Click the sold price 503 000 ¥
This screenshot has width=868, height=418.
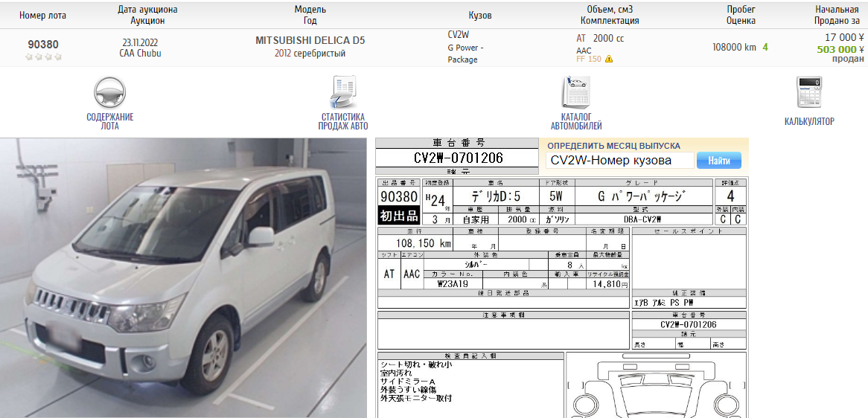tap(840, 49)
